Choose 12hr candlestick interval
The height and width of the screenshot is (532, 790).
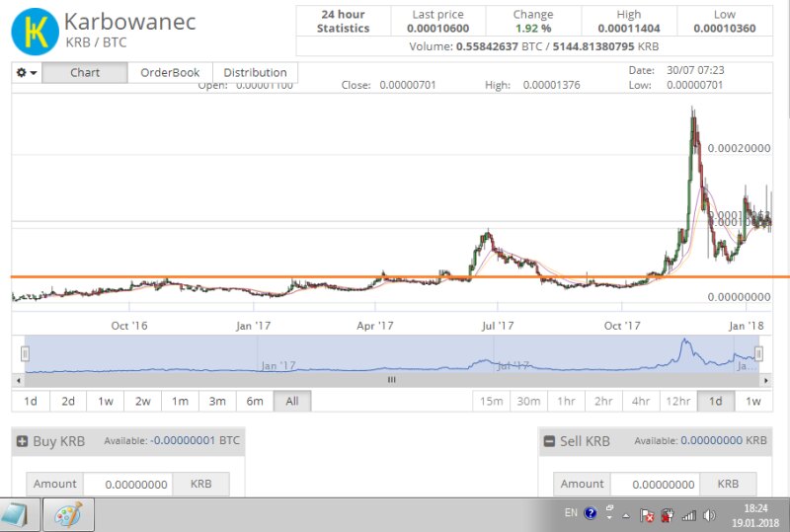[677, 401]
